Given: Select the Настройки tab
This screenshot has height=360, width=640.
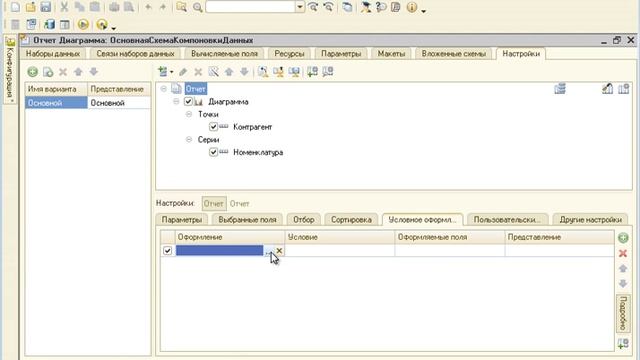Looking at the screenshot, I should click(521, 54).
